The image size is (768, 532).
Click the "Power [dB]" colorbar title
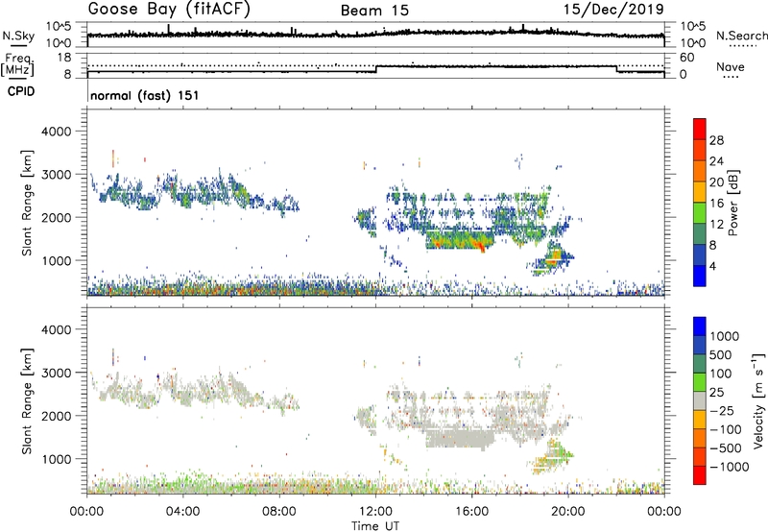click(x=732, y=204)
